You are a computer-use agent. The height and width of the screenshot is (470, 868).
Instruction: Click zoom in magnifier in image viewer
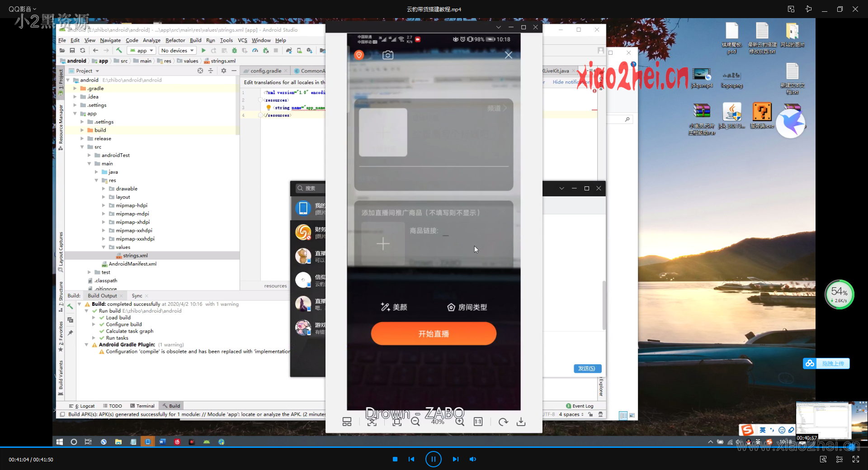(x=460, y=422)
